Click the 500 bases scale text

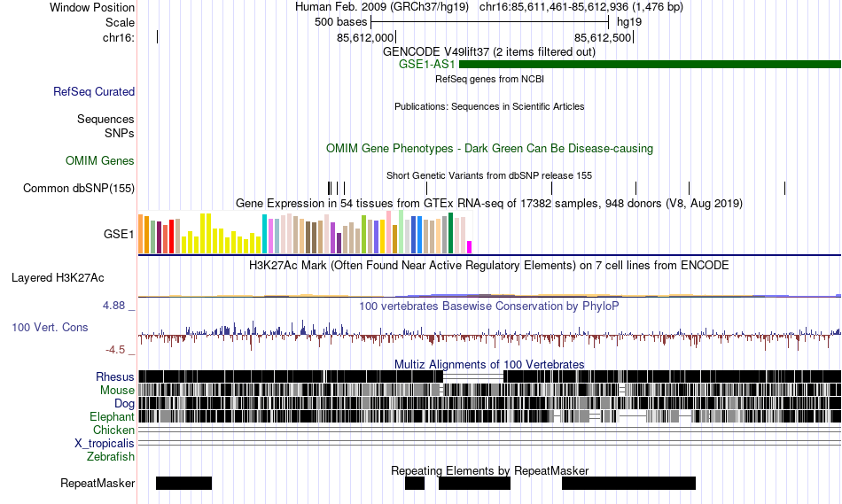pos(341,22)
